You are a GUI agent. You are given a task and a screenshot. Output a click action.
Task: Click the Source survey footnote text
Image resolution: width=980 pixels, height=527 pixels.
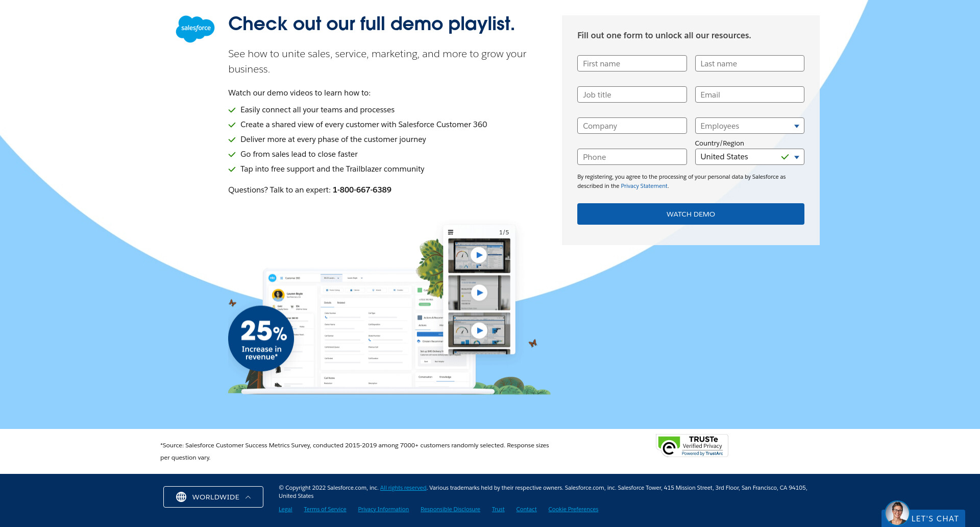point(355,451)
